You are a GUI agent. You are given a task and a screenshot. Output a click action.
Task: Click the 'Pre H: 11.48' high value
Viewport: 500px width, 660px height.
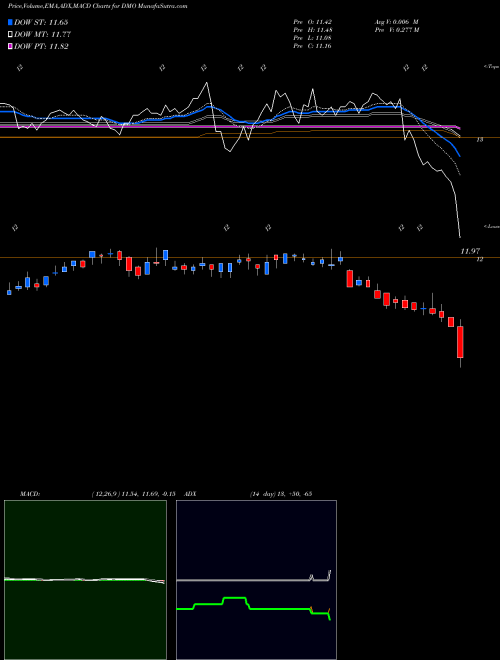313,30
